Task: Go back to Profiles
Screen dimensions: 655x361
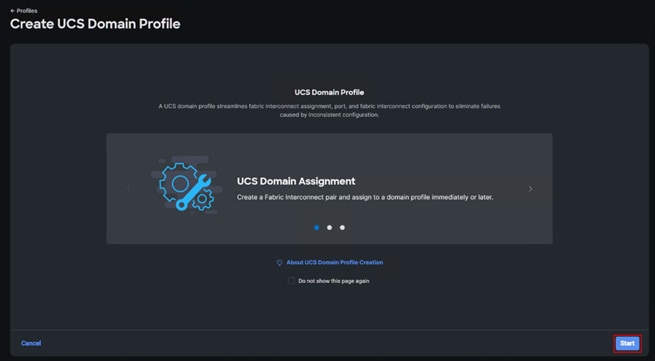Action: coord(24,11)
